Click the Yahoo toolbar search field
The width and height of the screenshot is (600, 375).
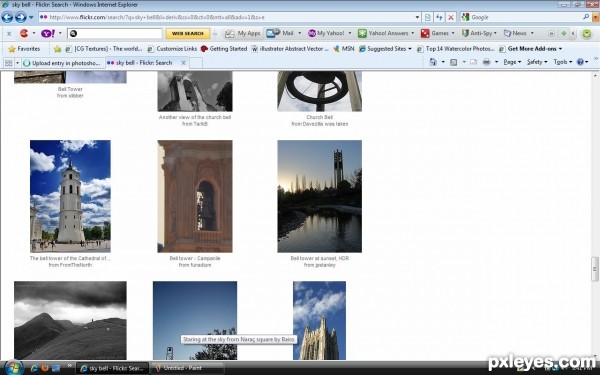coord(115,34)
